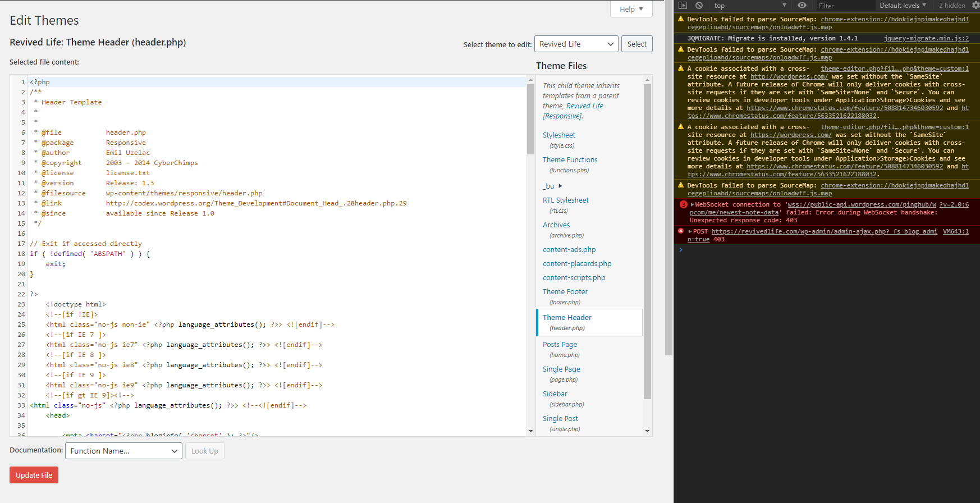This screenshot has width=980, height=503.
Task: Open RTL Stylesheet rtl.css file
Action: pos(565,200)
